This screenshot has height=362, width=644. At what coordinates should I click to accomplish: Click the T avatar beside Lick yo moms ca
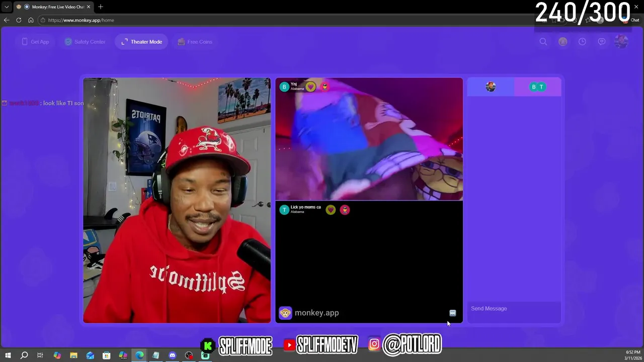284,210
